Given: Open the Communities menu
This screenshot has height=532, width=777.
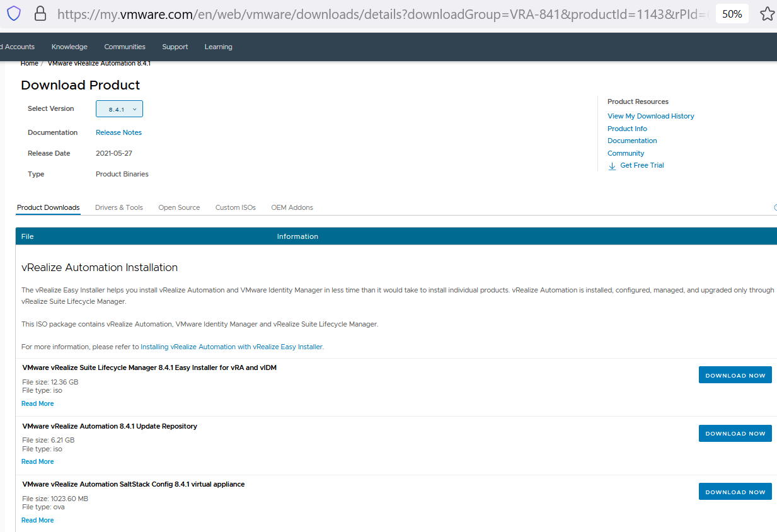Looking at the screenshot, I should point(125,47).
